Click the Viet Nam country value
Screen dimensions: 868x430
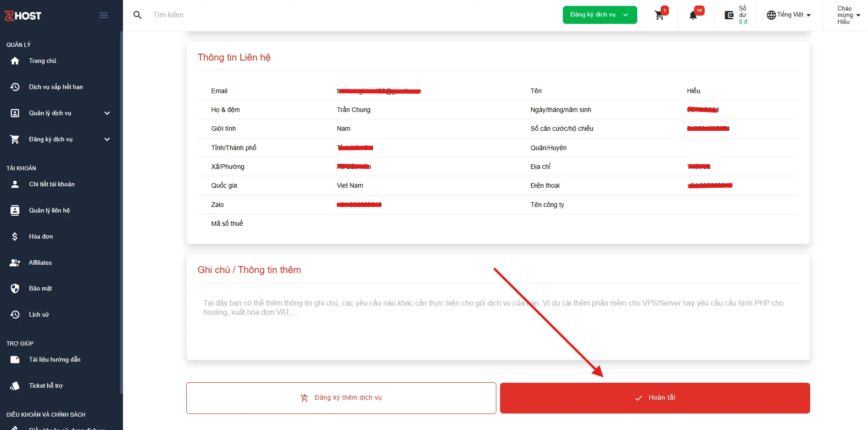[x=350, y=185]
